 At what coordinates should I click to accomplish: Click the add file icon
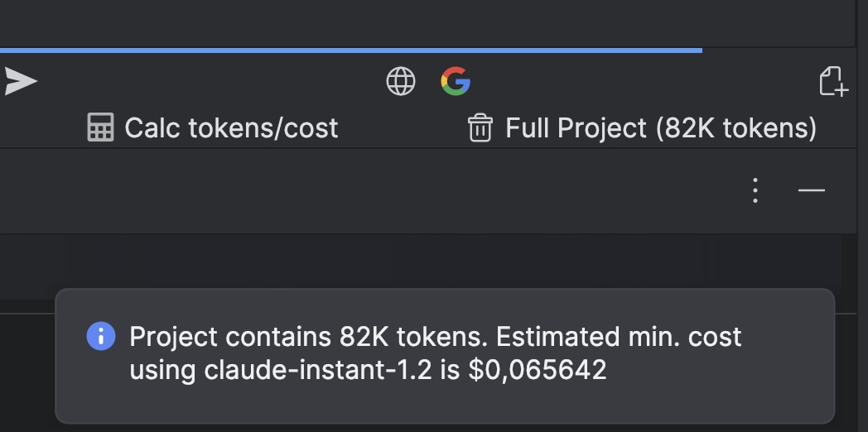833,81
